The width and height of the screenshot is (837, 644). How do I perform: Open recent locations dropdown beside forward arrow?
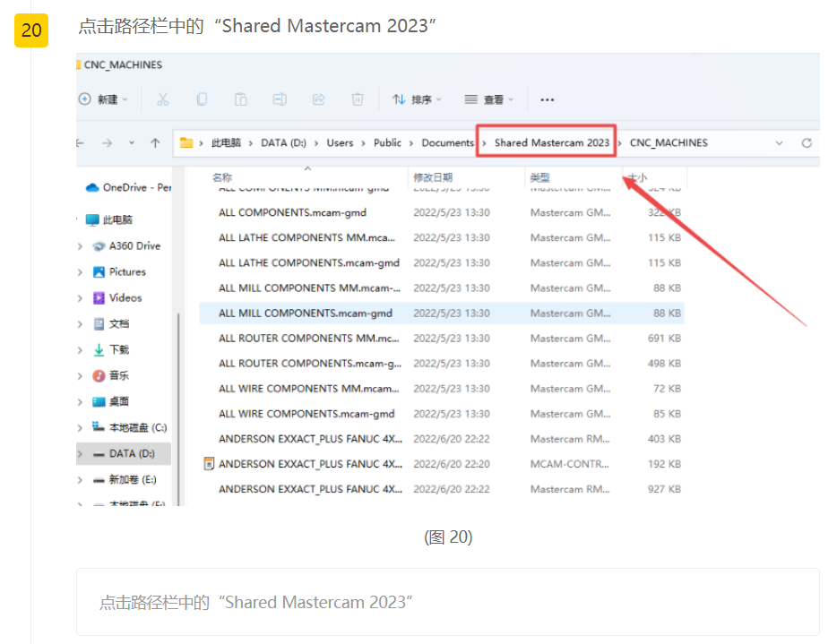tap(132, 143)
